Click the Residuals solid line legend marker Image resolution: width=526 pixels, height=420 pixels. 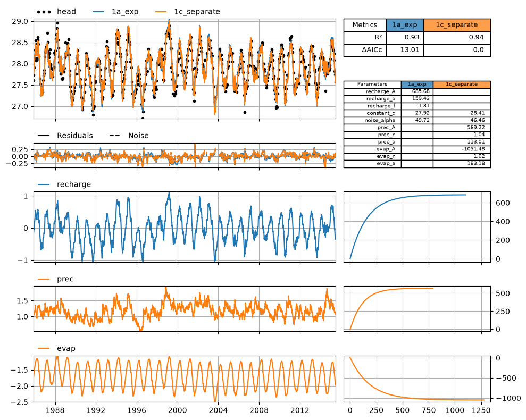tap(44, 136)
